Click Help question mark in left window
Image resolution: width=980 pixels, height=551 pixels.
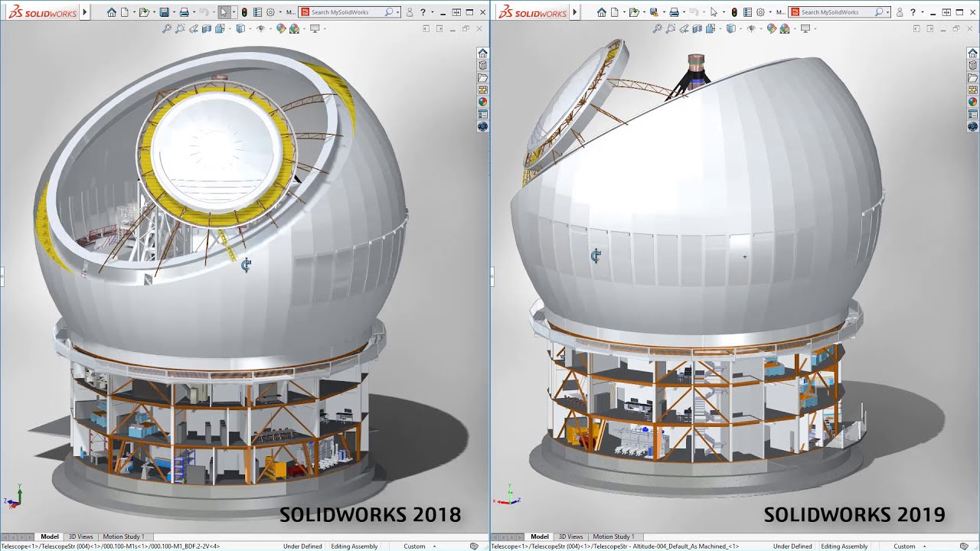423,12
